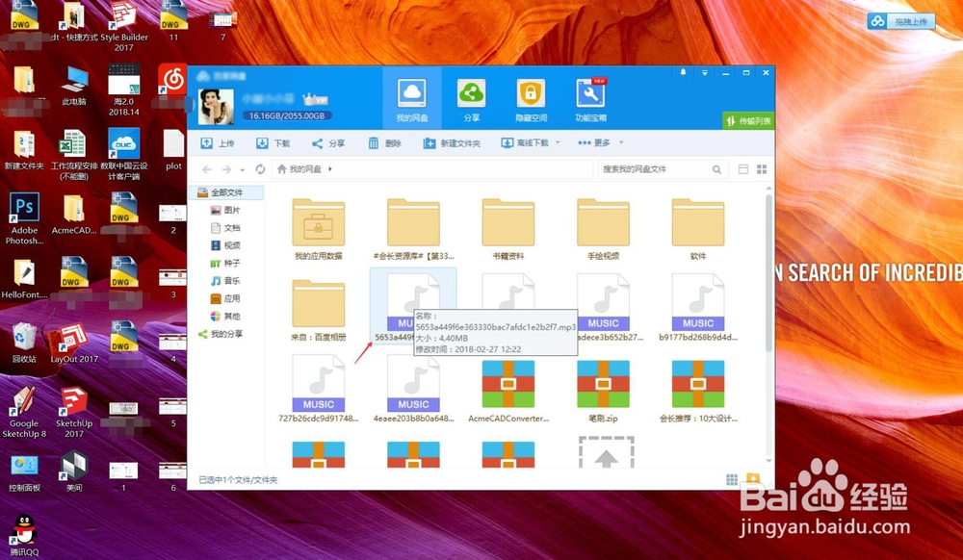Refresh the file list
Viewport: 963px width, 560px height.
[x=260, y=169]
